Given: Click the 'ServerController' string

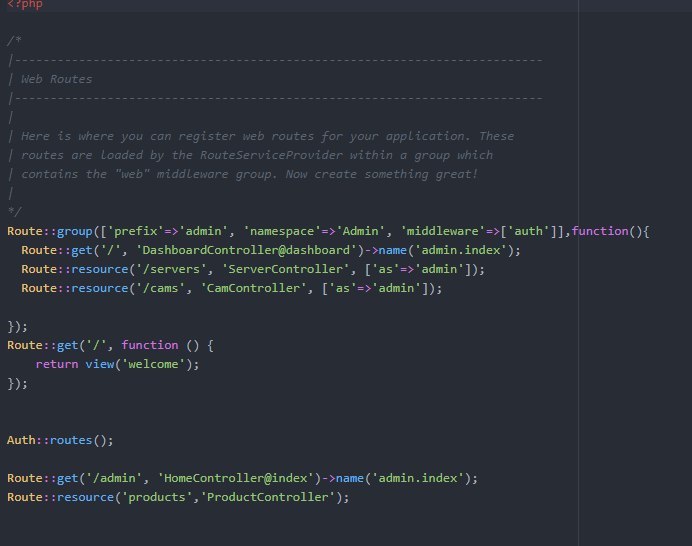Looking at the screenshot, I should tap(286, 269).
